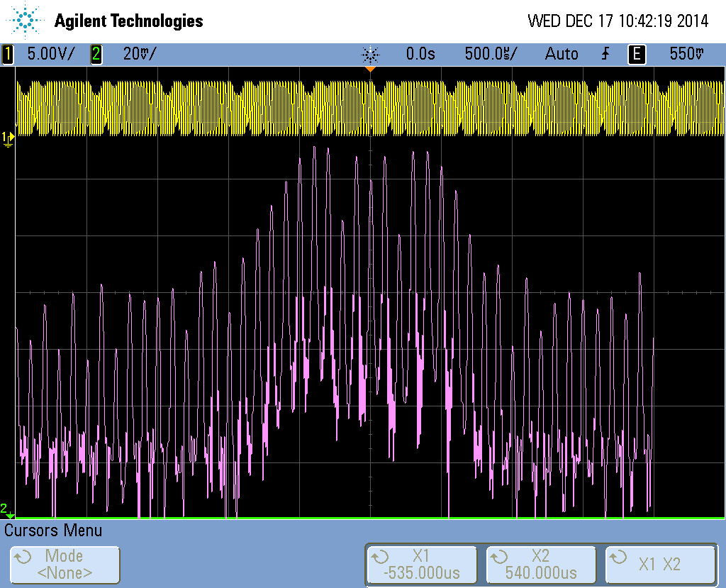The width and height of the screenshot is (726, 588).
Task: Click the 5.00V/ channel 1 scale readout
Action: pyautogui.click(x=50, y=54)
